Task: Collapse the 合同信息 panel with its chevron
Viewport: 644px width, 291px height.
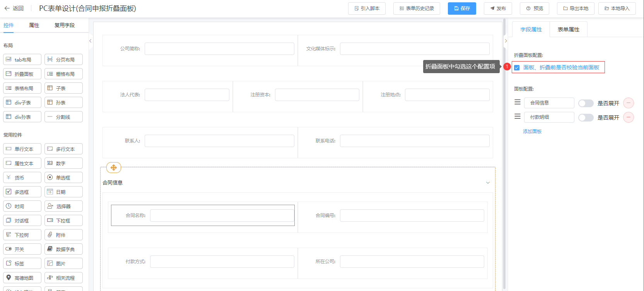Action: click(x=488, y=183)
